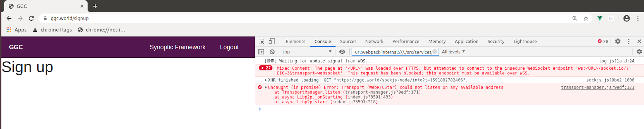The height and width of the screenshot is (129, 644).
Task: Open DevTools settings gear
Action: pos(618,41)
